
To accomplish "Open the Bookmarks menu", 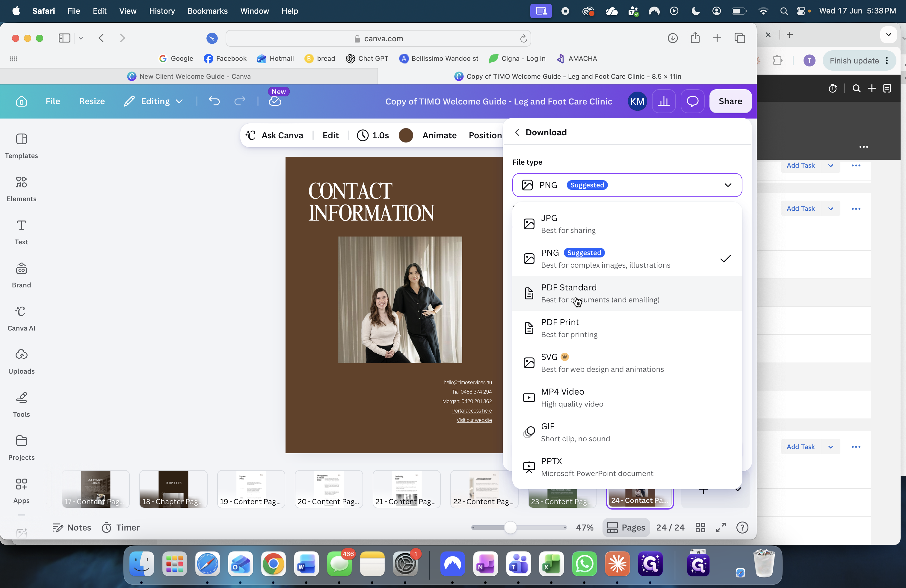I will click(x=207, y=11).
